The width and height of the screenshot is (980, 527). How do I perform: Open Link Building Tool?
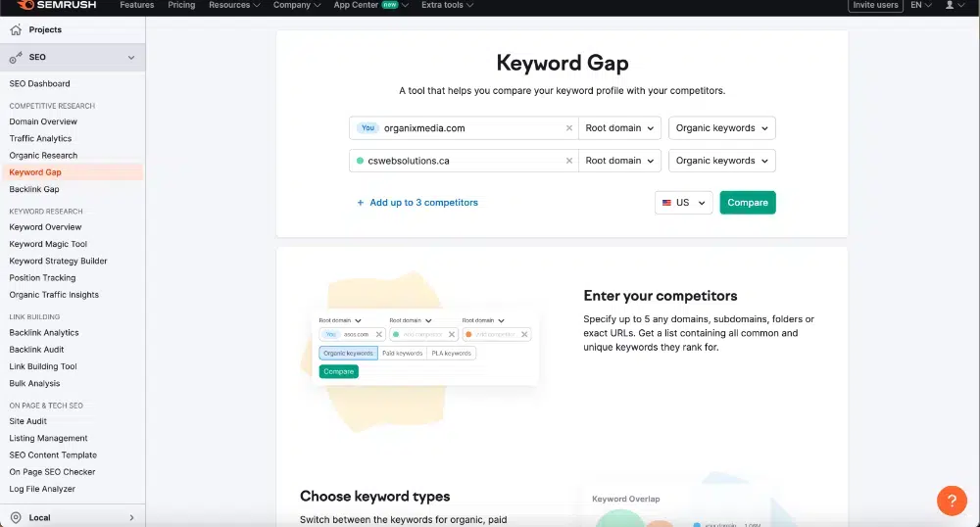click(x=42, y=366)
